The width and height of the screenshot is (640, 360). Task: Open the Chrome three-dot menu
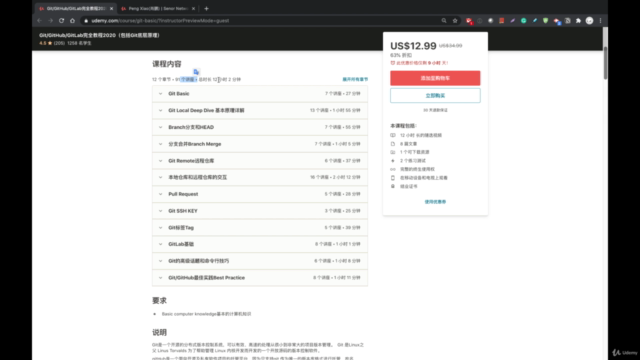click(600, 20)
